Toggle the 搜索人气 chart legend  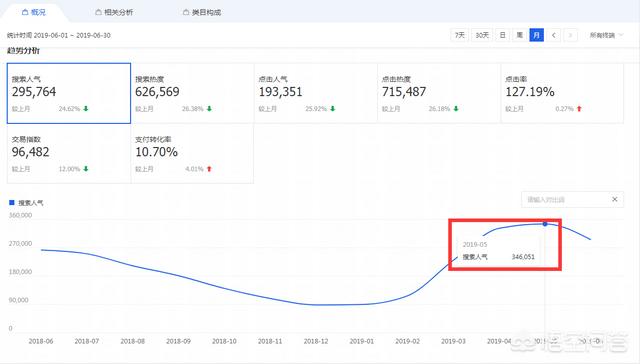pyautogui.click(x=26, y=203)
